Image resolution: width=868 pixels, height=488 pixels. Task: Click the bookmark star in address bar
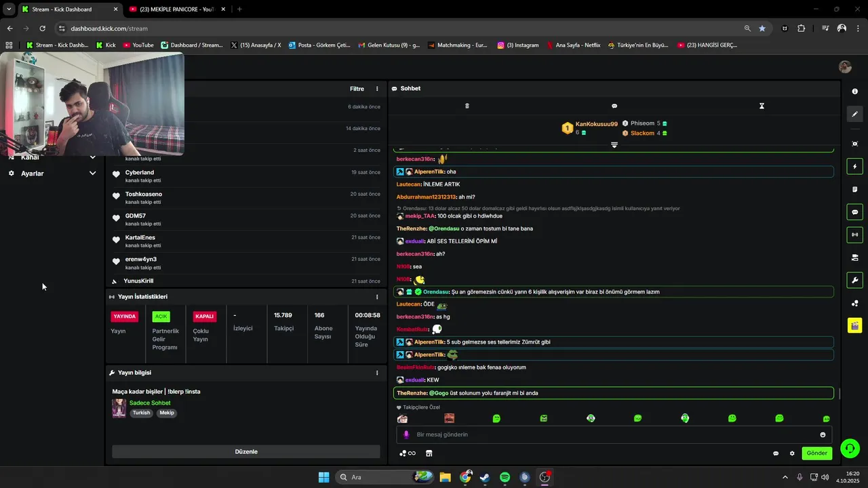click(x=762, y=28)
